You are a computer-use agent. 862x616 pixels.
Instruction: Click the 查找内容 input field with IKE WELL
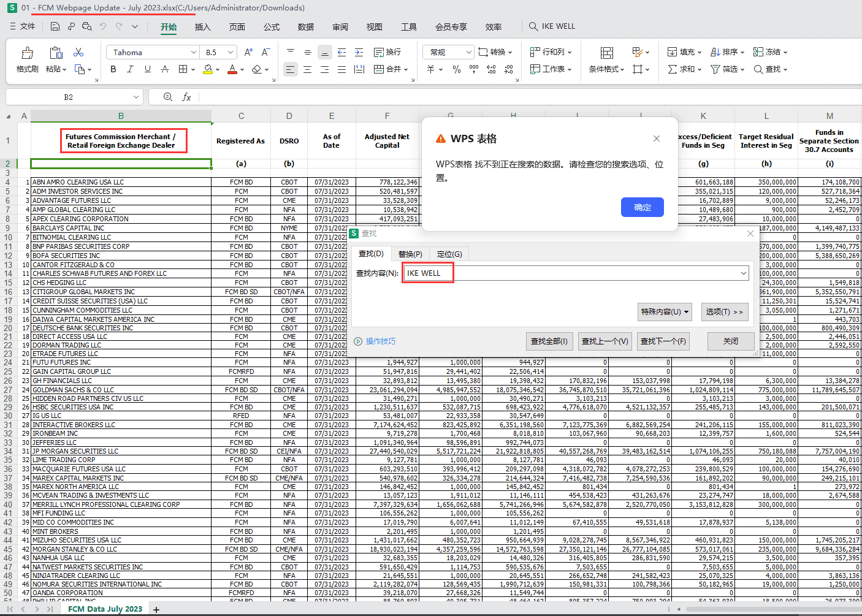click(576, 273)
